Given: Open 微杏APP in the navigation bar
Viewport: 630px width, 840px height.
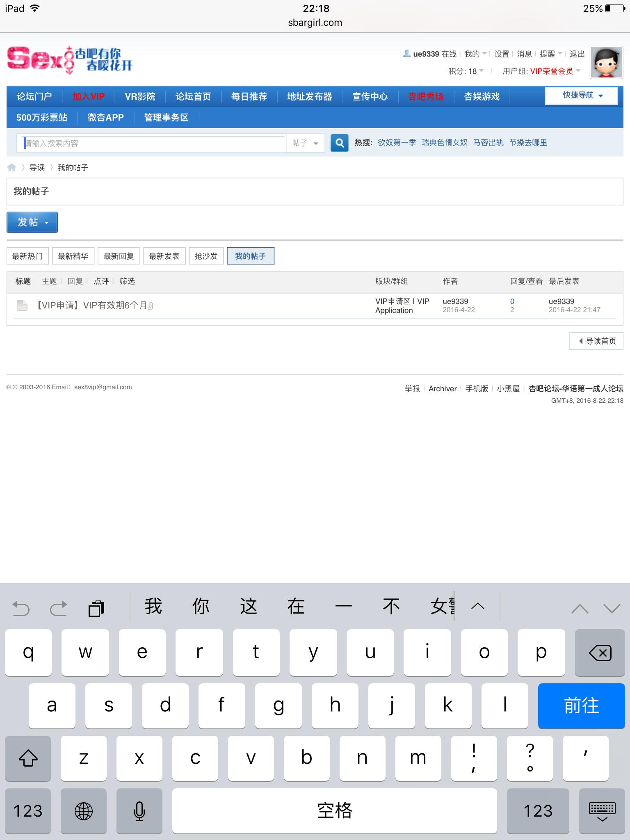Looking at the screenshot, I should 105,118.
